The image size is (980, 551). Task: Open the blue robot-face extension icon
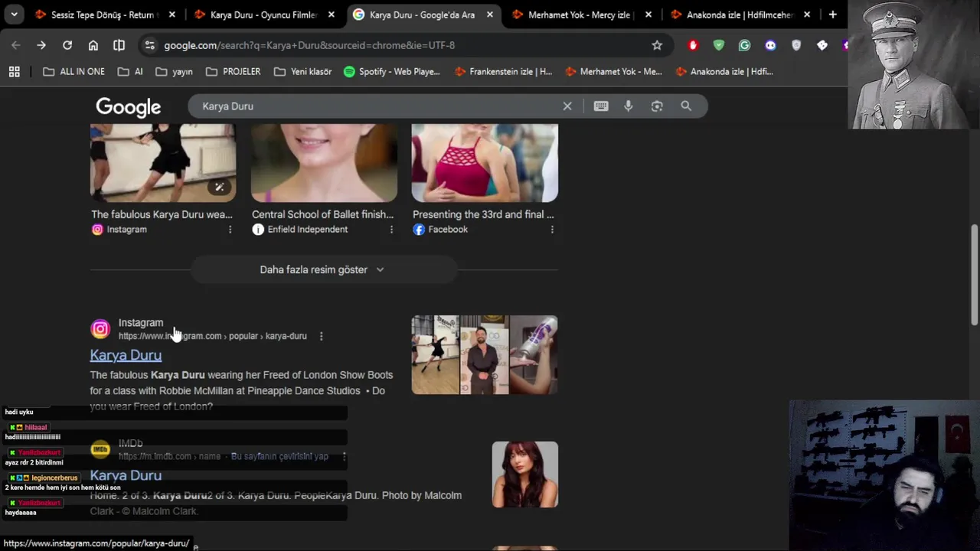click(x=770, y=45)
